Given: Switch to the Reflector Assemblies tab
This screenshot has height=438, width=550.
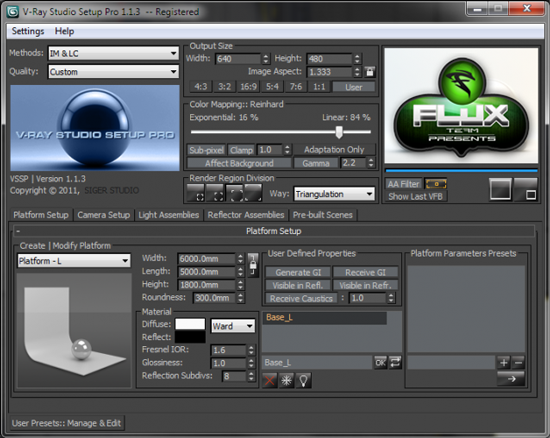Looking at the screenshot, I should tap(246, 215).
